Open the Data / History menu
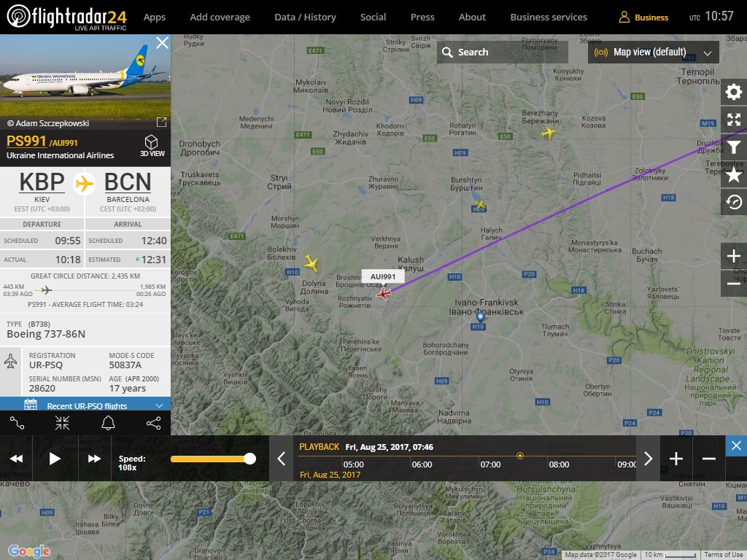 306,17
